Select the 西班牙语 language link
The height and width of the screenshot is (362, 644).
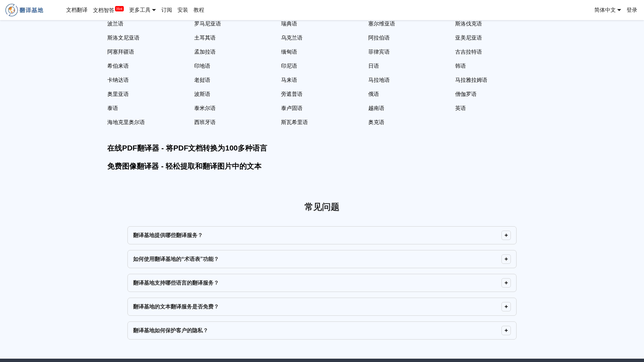click(x=205, y=122)
